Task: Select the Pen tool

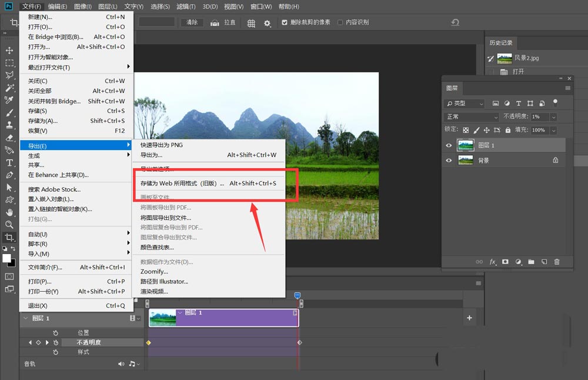Action: point(9,175)
